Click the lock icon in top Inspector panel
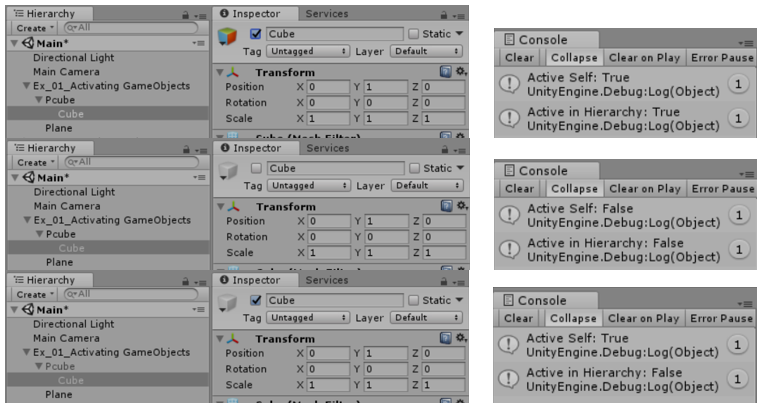 [x=444, y=15]
